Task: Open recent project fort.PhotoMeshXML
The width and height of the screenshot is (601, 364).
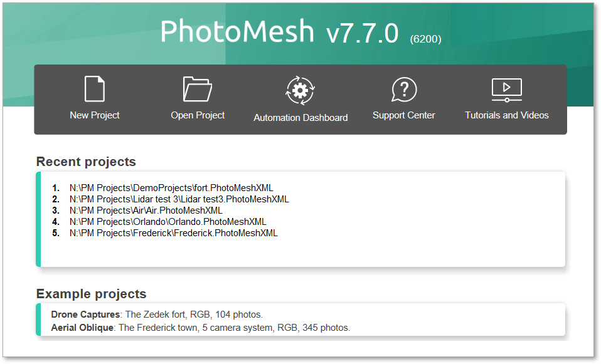Action: pyautogui.click(x=171, y=188)
